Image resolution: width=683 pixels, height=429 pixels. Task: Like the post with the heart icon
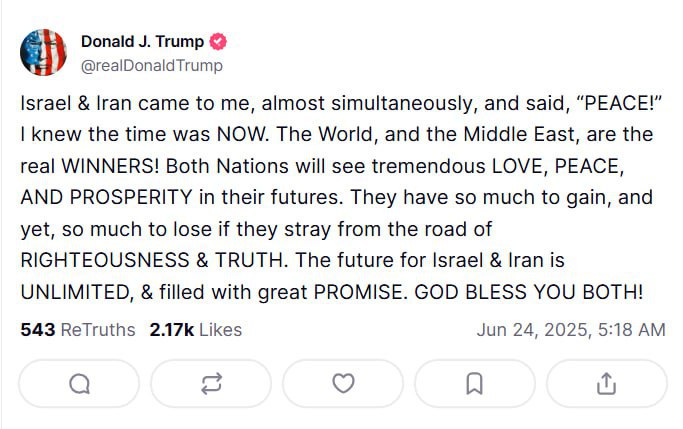tap(343, 383)
